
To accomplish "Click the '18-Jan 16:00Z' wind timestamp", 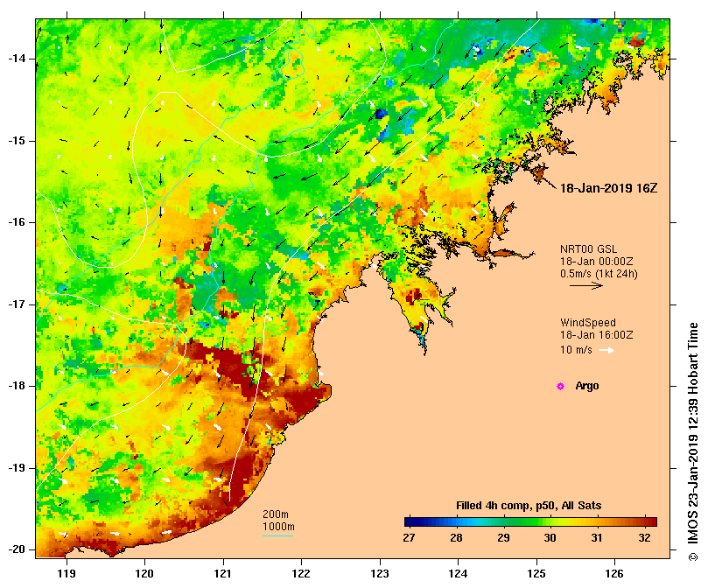I will [597, 334].
